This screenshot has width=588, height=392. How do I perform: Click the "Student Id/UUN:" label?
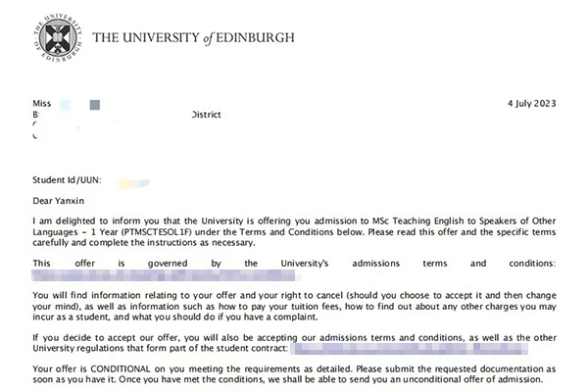pos(67,180)
